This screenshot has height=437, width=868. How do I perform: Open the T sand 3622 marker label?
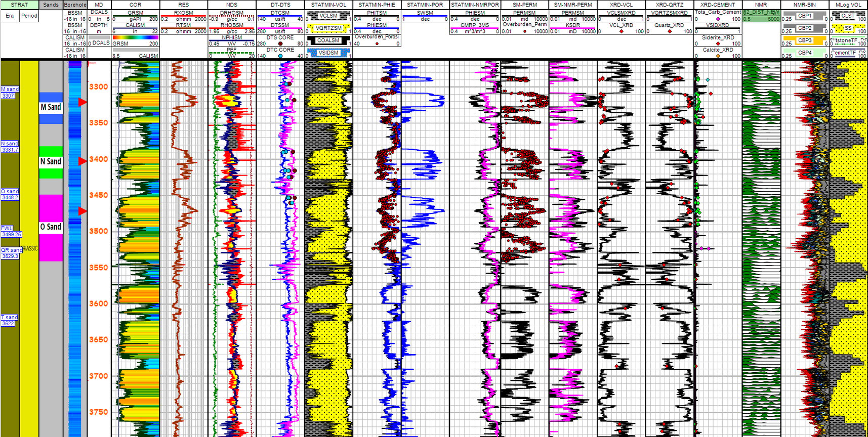point(9,320)
